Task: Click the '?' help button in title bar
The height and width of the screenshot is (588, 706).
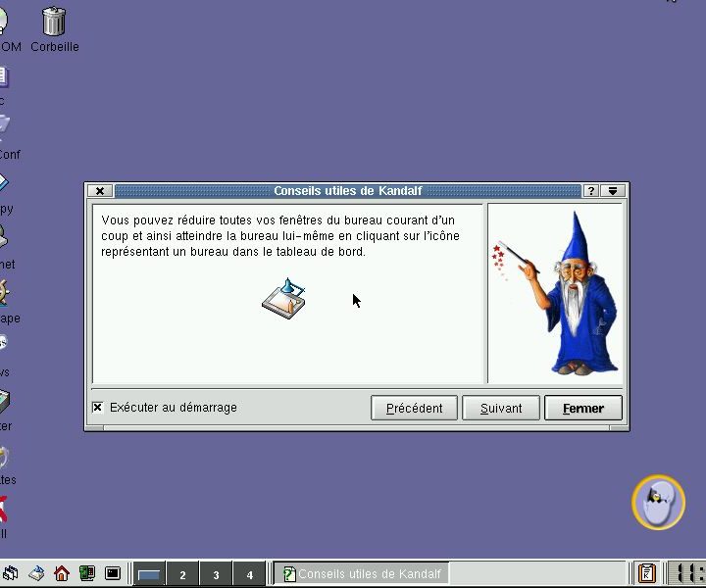Action: pos(591,191)
